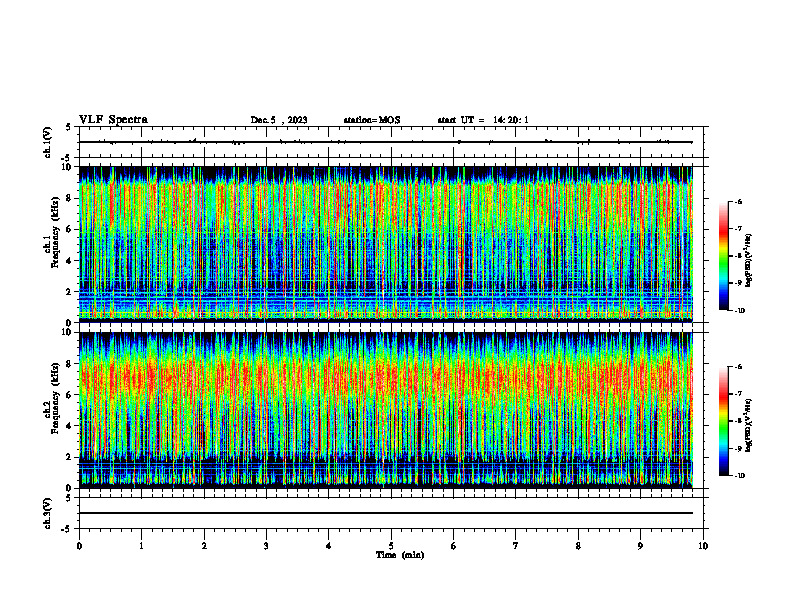Click the ch.2 spectrogram color scale bar
This screenshot has width=792, height=612.
tap(724, 421)
